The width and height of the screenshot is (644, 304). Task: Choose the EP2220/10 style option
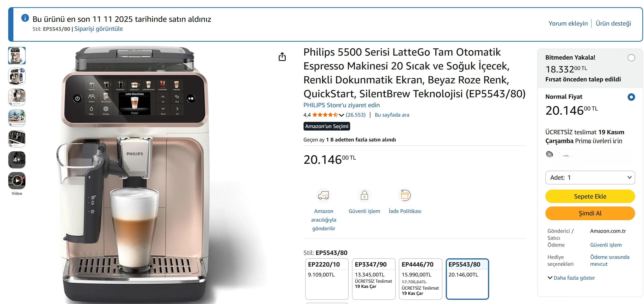tap(327, 278)
